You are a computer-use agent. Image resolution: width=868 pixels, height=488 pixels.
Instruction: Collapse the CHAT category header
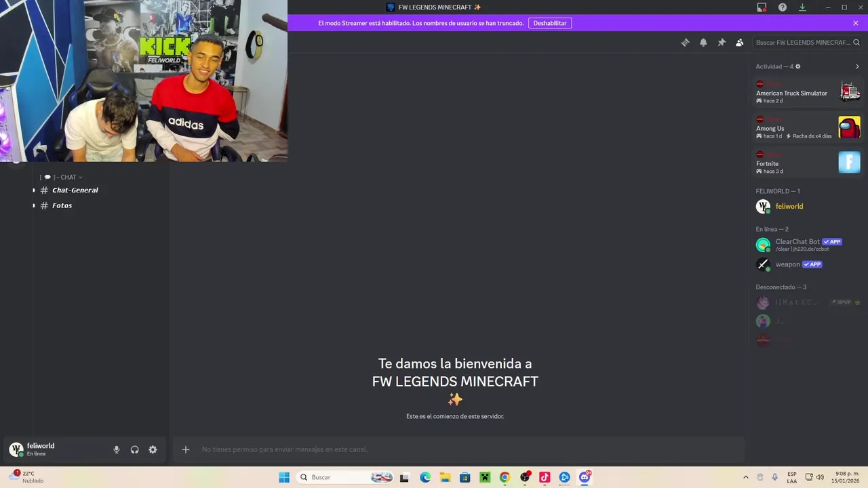(x=61, y=177)
